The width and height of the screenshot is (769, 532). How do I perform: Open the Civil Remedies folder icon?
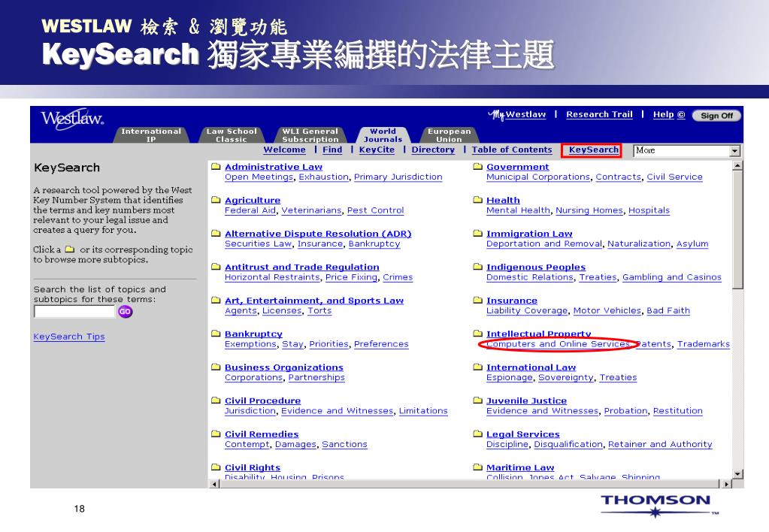[x=216, y=434]
